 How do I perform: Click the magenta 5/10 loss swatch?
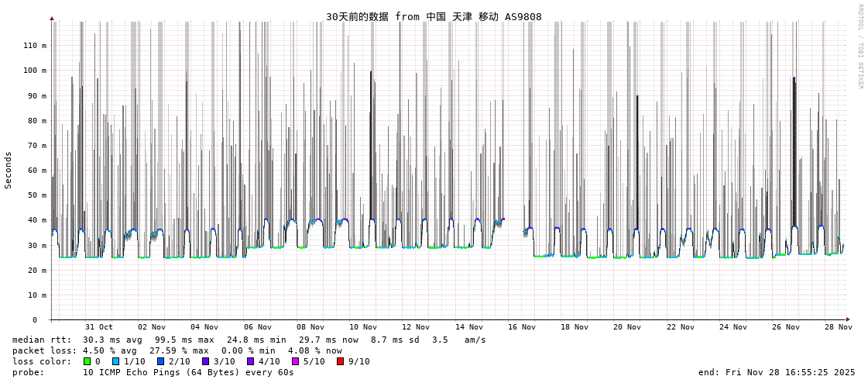[x=296, y=361]
